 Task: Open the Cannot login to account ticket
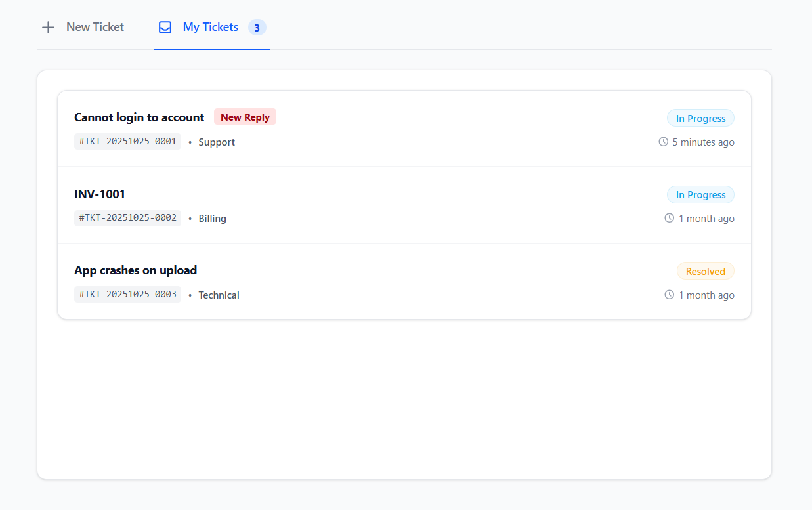[139, 117]
